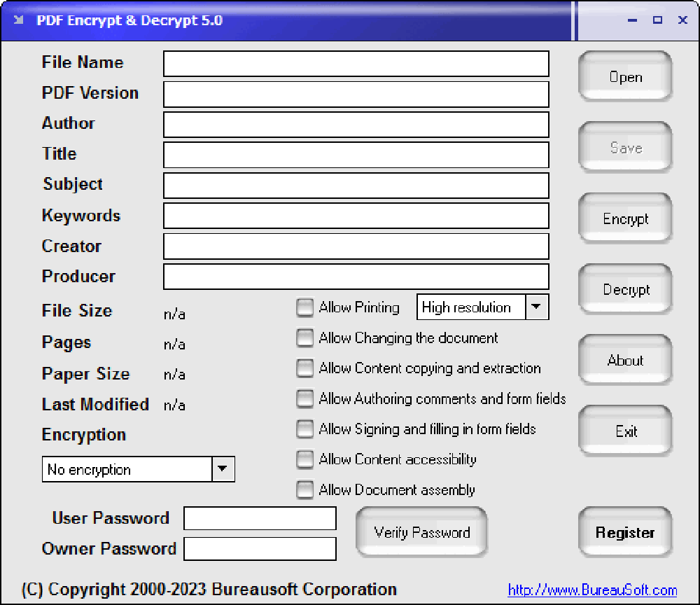700x605 pixels.
Task: Click the Exit button
Action: pyautogui.click(x=625, y=431)
